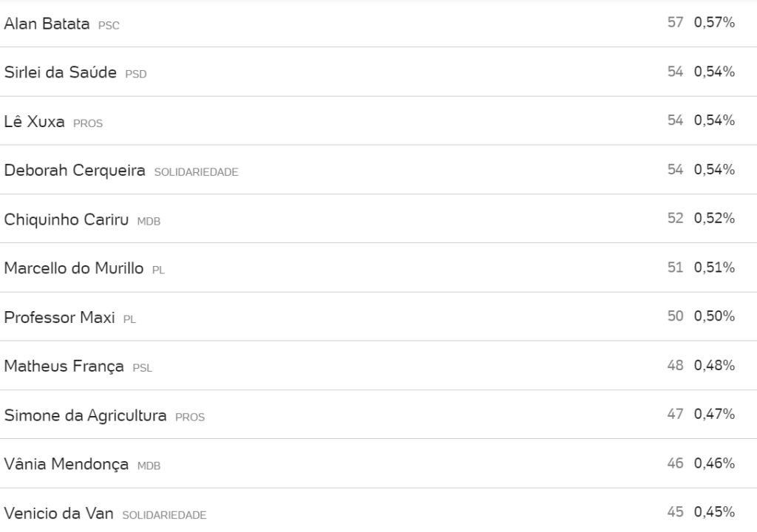Click the 0,52% percentage value
This screenshot has width=757, height=532.
(714, 219)
